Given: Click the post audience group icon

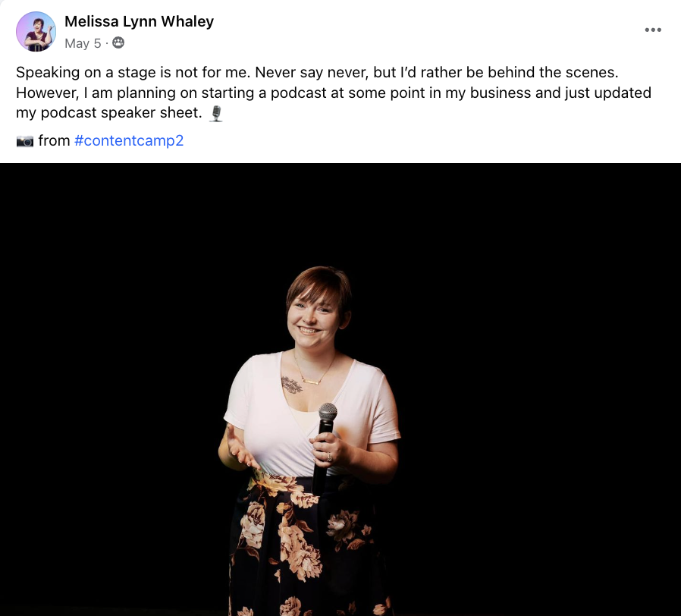Looking at the screenshot, I should click(118, 42).
